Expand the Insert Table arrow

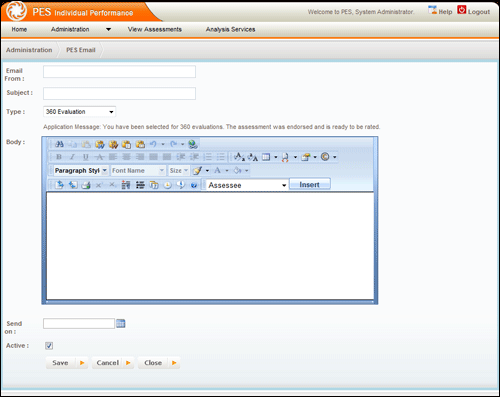pyautogui.click(x=276, y=157)
